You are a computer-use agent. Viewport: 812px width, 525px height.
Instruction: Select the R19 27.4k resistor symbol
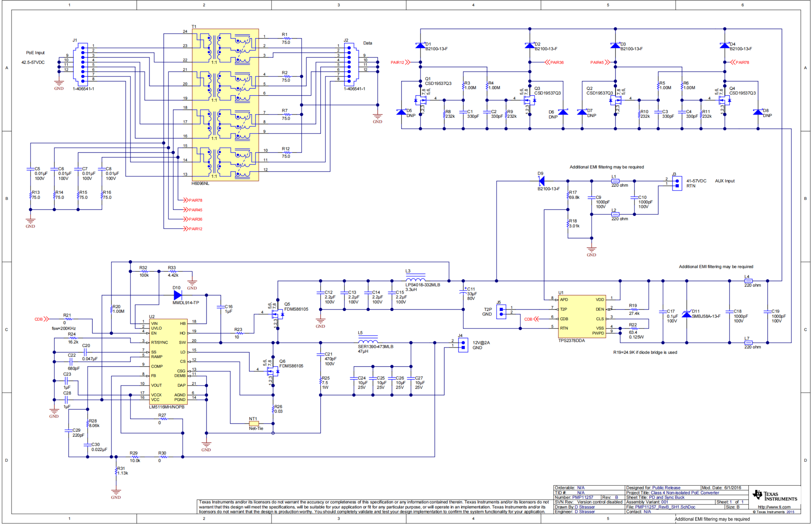click(634, 309)
